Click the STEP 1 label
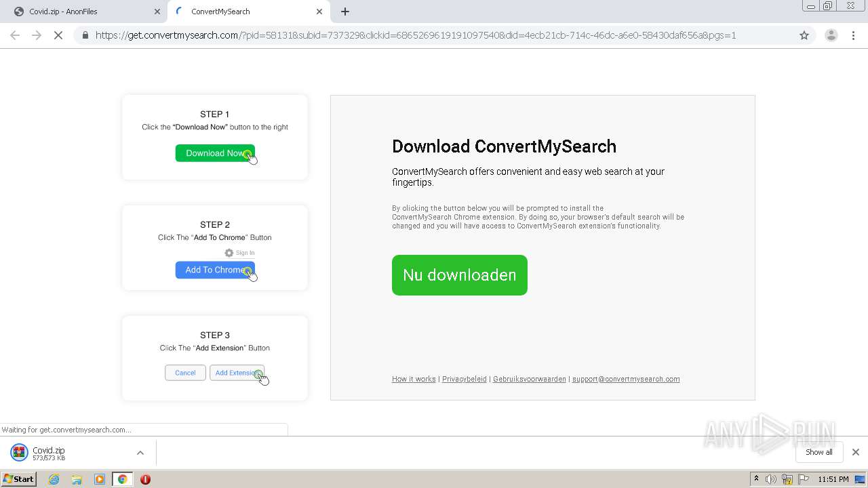 [215, 114]
